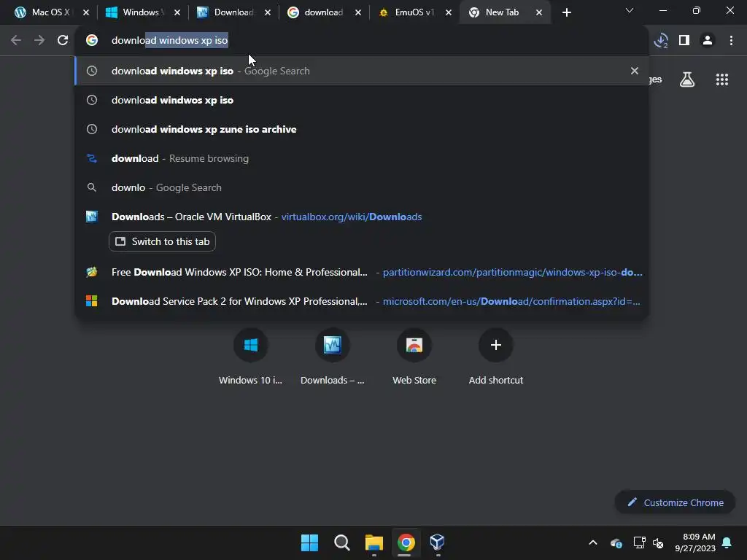Click Switch to this tab button

point(162,241)
